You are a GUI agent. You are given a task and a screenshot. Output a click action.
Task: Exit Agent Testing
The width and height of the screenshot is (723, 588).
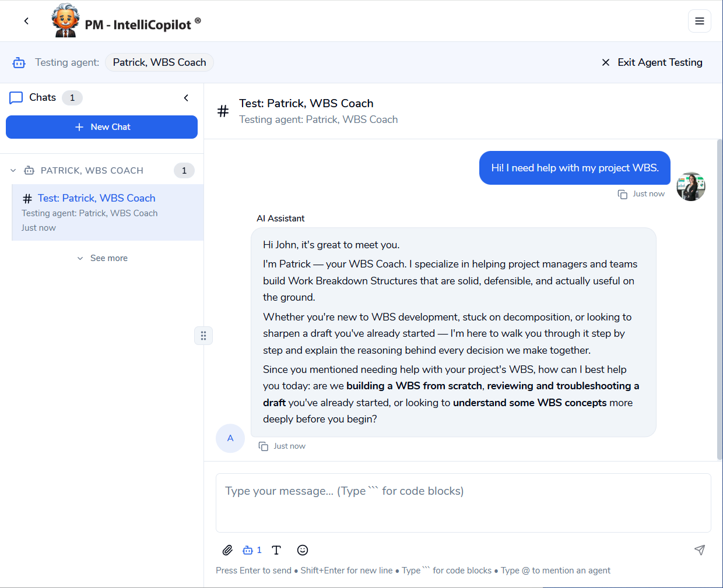tap(651, 62)
